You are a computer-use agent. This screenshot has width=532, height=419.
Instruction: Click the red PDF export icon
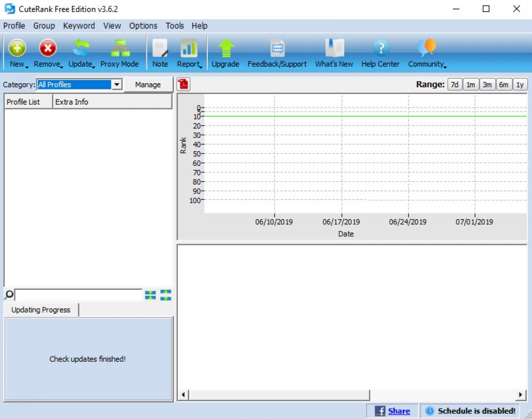coord(183,84)
